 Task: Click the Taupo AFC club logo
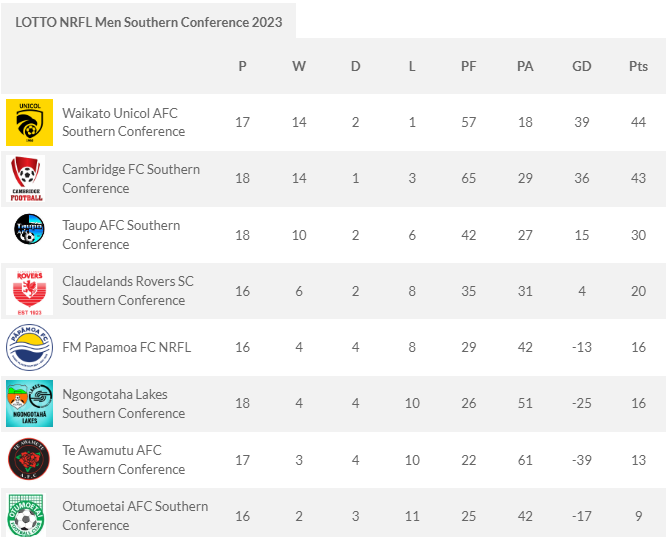[x=28, y=235]
